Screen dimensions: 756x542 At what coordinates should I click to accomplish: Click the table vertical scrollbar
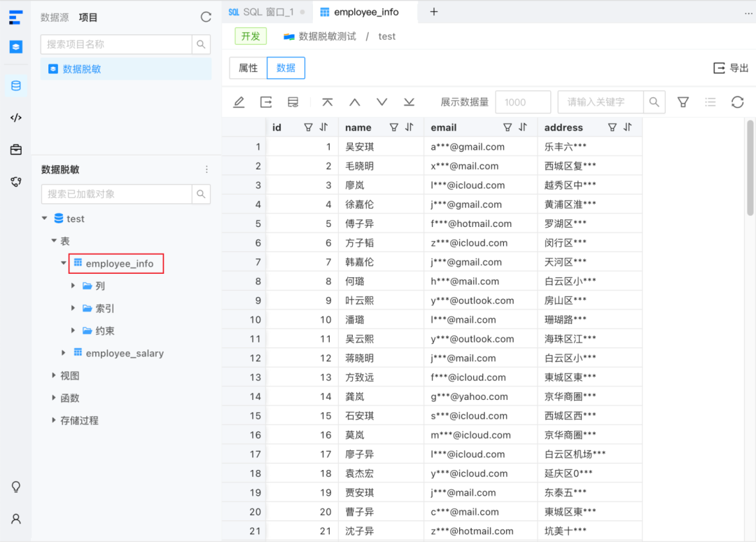750,168
